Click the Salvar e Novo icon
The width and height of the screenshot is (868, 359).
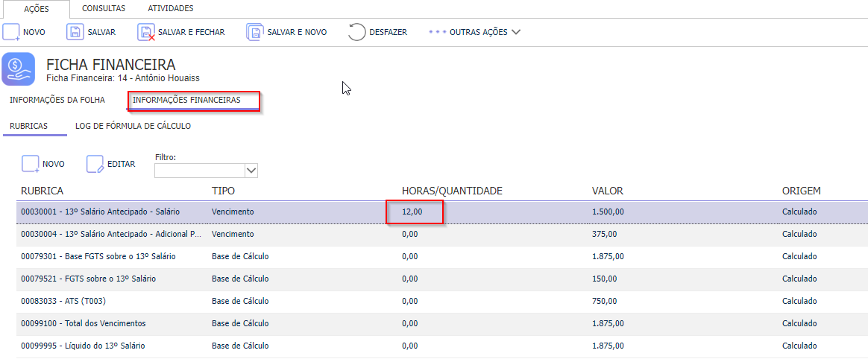pos(255,32)
